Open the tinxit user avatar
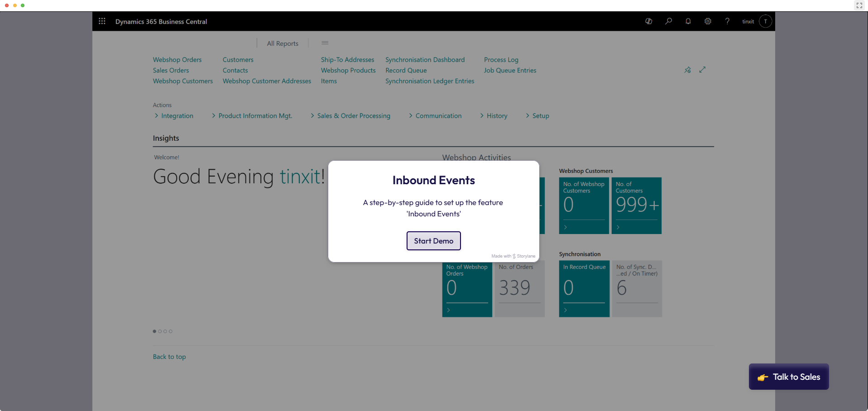 pyautogui.click(x=766, y=21)
